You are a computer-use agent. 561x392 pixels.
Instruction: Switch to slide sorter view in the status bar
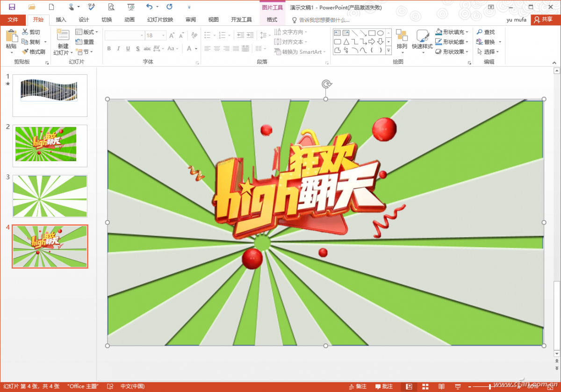[425, 387]
